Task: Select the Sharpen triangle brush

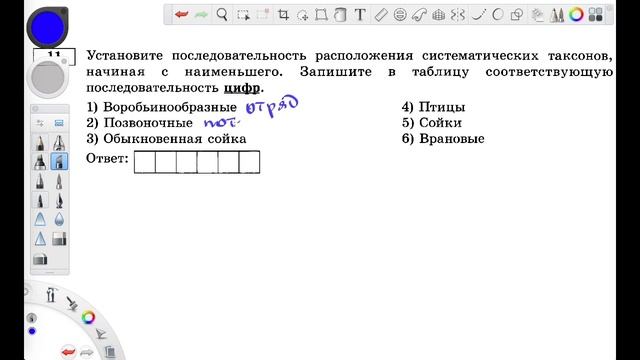Action: [x=40, y=239]
